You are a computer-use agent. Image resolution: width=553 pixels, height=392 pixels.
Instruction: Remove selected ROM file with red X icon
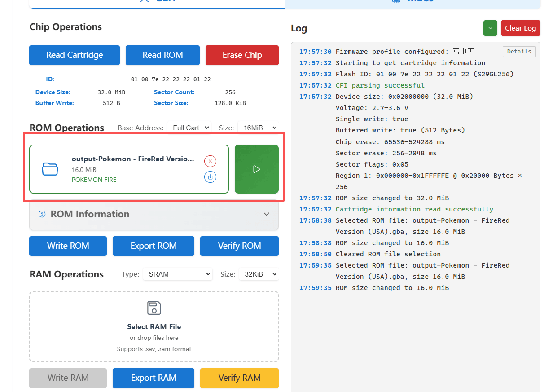(x=210, y=161)
